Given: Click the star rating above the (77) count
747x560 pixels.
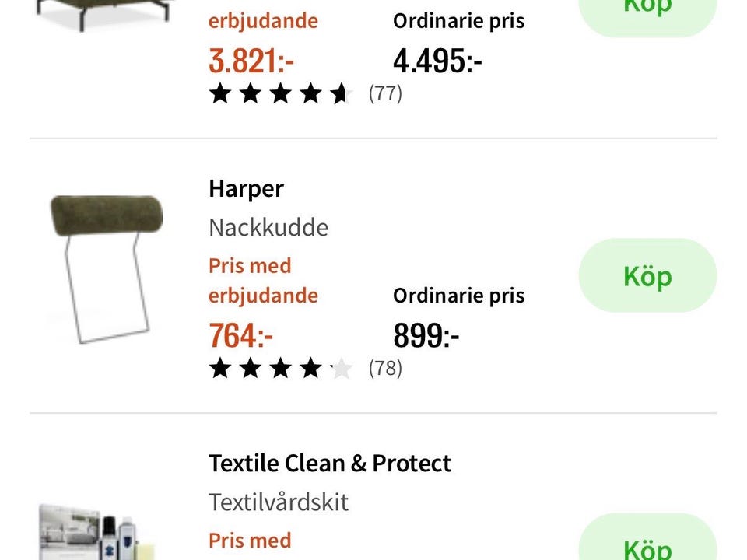Looking at the screenshot, I should pyautogui.click(x=280, y=94).
